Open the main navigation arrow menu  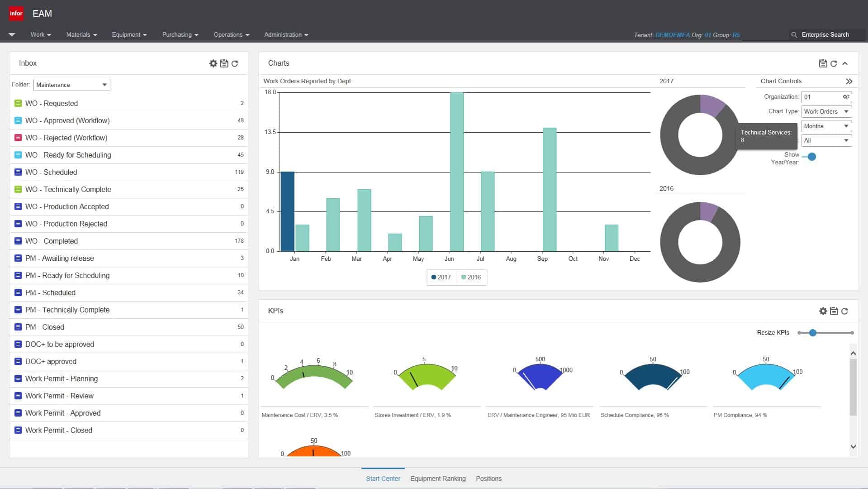click(12, 34)
